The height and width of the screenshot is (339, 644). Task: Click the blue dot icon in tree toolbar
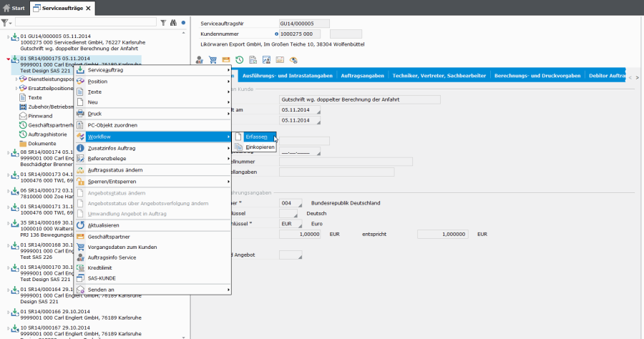(x=183, y=23)
